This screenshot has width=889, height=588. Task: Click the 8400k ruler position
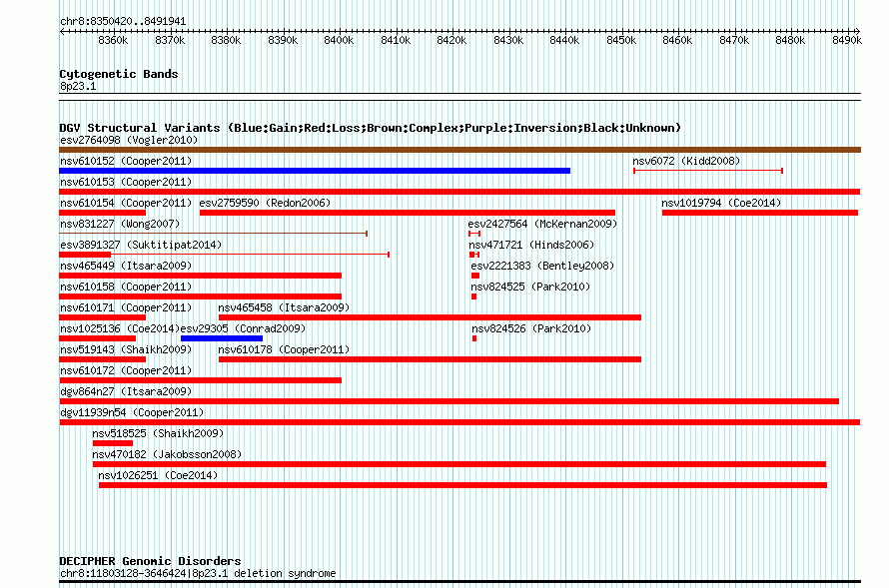[x=339, y=40]
